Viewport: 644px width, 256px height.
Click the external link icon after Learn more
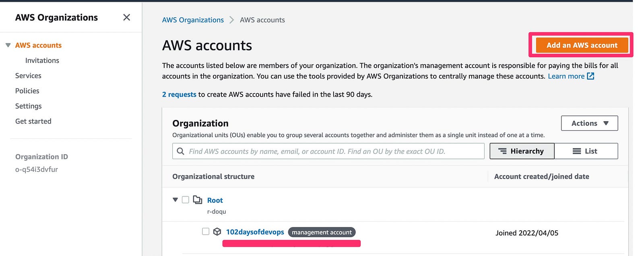(x=590, y=76)
